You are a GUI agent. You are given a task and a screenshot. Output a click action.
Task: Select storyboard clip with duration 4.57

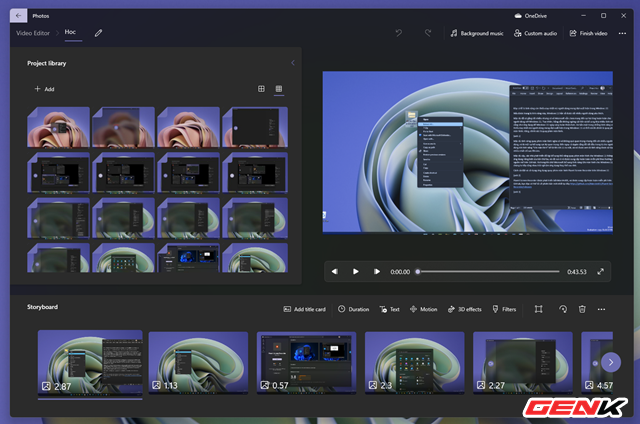(593, 363)
